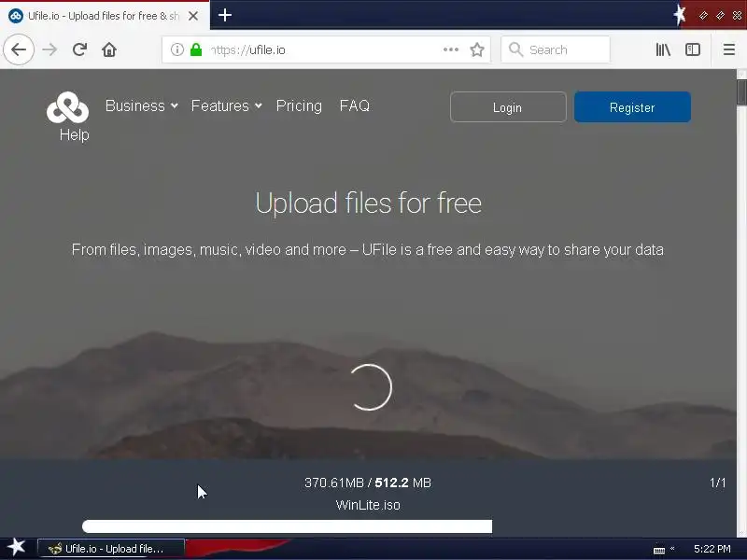Toggle the sidebar view icon
This screenshot has height=560, width=747.
(693, 49)
